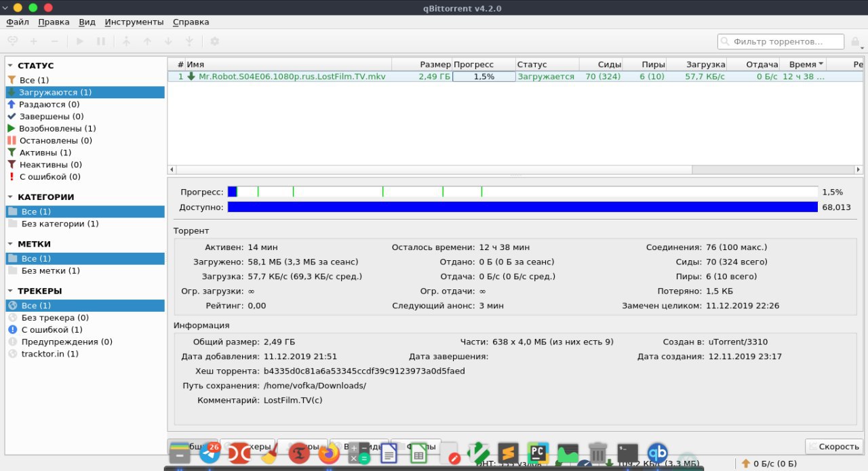Launch Firefox from the dock
The image size is (868, 471).
(330, 453)
